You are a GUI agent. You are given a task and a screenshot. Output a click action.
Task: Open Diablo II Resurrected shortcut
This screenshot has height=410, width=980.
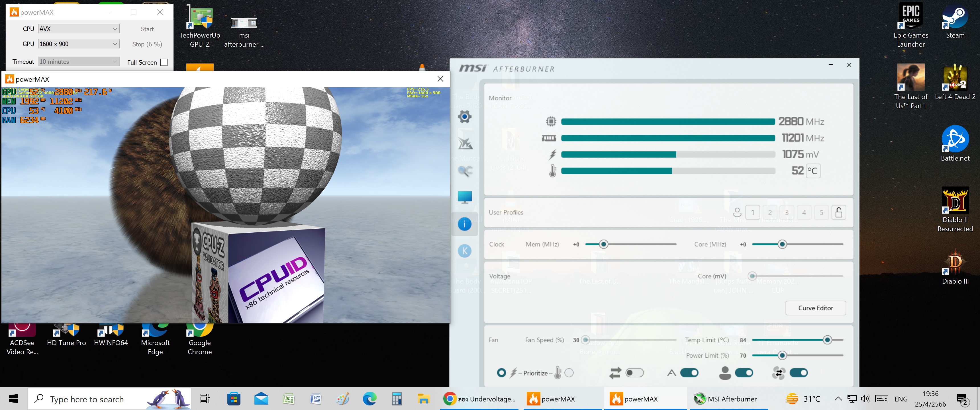955,210
